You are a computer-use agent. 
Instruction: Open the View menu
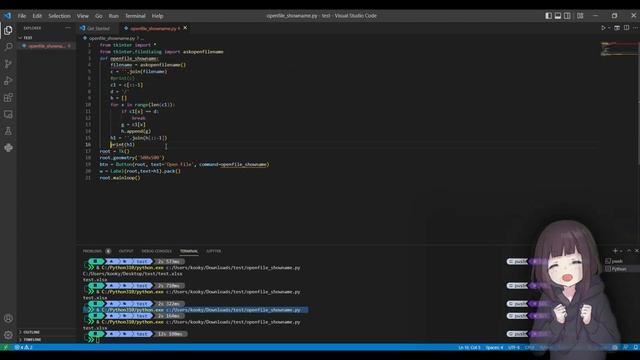[83, 16]
